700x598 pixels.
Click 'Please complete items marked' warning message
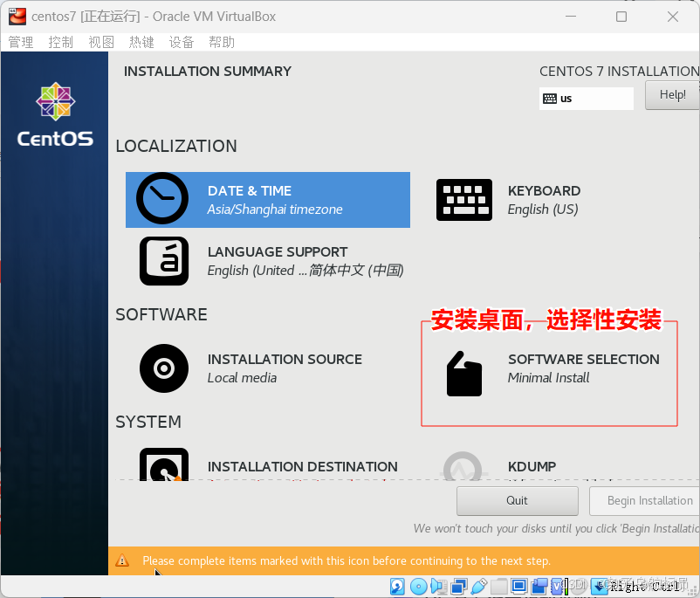tap(347, 560)
